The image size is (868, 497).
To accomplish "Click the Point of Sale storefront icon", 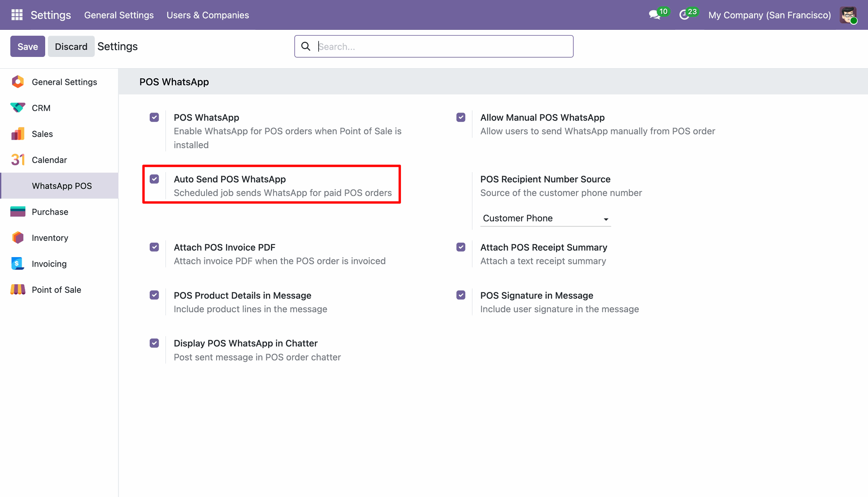I will coord(18,290).
